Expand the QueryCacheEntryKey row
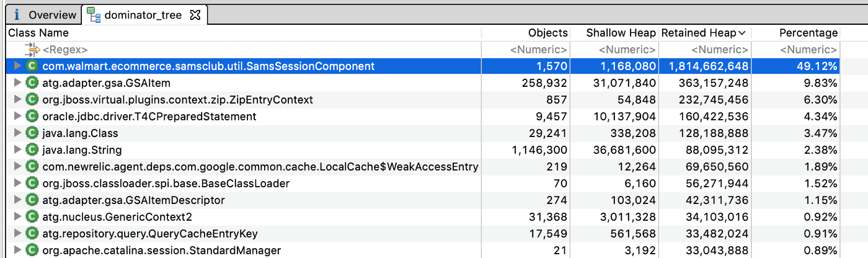This screenshot has width=868, height=258. [x=17, y=233]
